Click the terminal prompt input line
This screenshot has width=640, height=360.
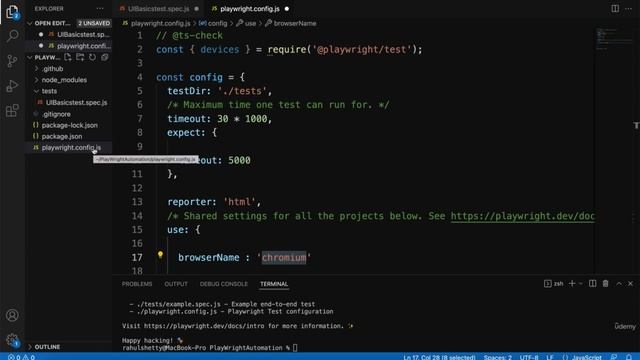210,348
